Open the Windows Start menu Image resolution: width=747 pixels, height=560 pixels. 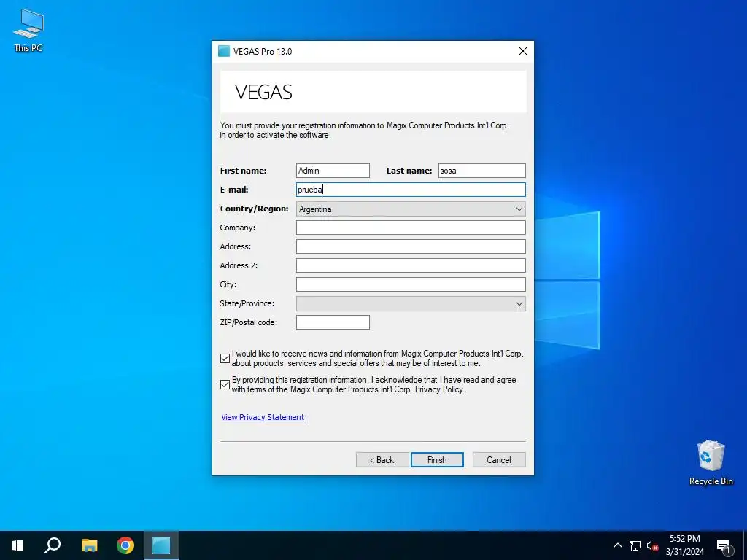pyautogui.click(x=18, y=545)
